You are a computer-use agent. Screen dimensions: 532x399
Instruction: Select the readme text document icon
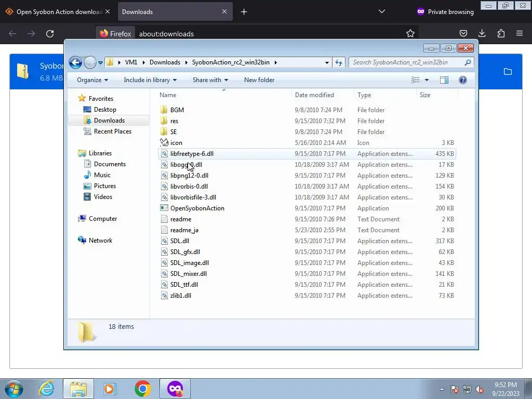164,219
